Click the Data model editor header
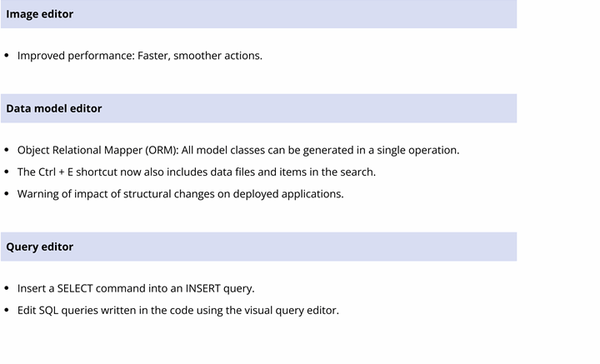Image resolution: width=600 pixels, height=364 pixels. tap(258, 108)
